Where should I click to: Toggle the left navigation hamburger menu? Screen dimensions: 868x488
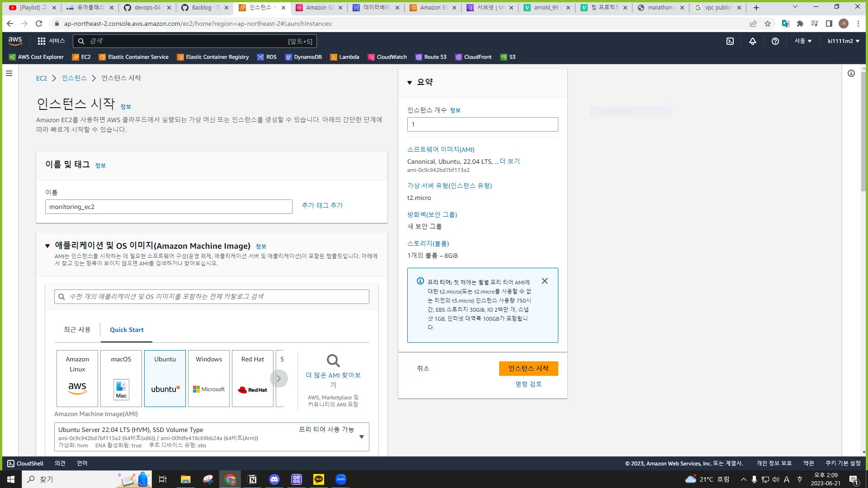pos(9,73)
